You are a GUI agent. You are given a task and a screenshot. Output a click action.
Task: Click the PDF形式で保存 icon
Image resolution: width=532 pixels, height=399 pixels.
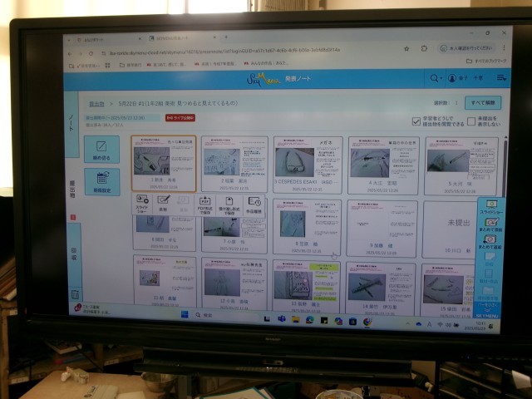click(205, 204)
